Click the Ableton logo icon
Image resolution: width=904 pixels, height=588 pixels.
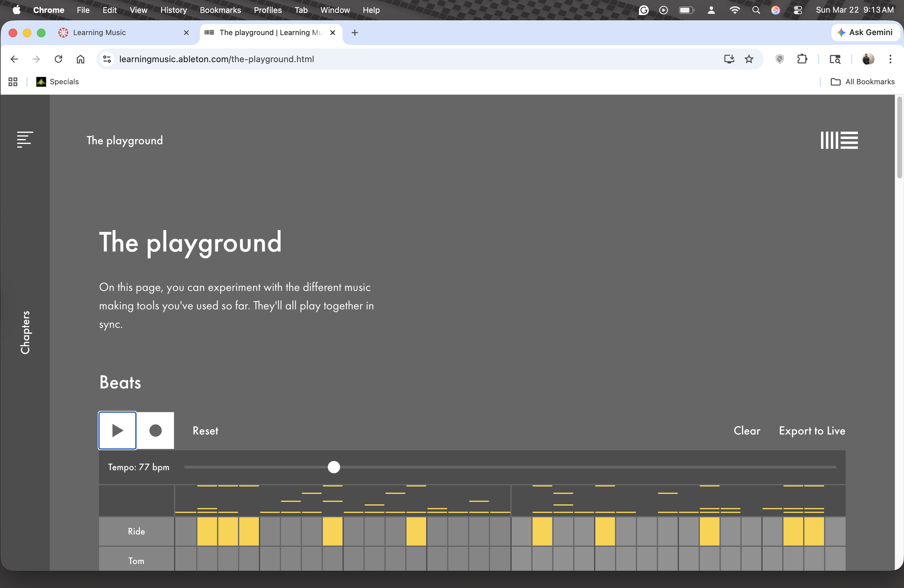coord(839,140)
